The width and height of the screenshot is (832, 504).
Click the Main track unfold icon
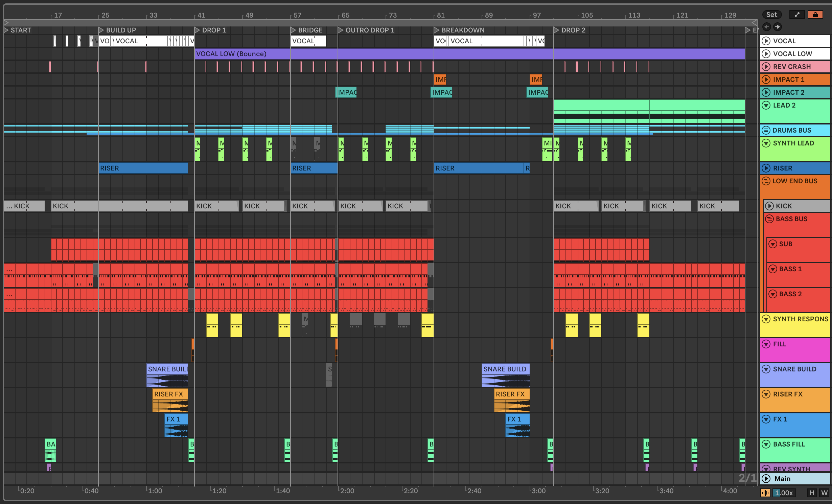point(766,479)
